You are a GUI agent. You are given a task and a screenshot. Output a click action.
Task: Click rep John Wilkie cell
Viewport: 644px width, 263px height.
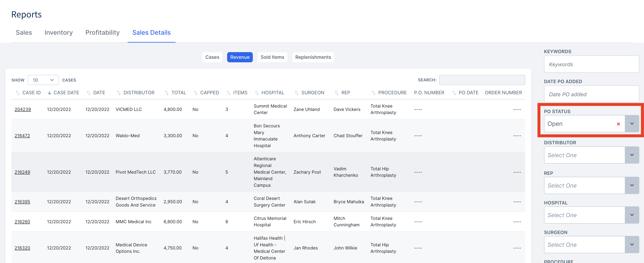[345, 248]
